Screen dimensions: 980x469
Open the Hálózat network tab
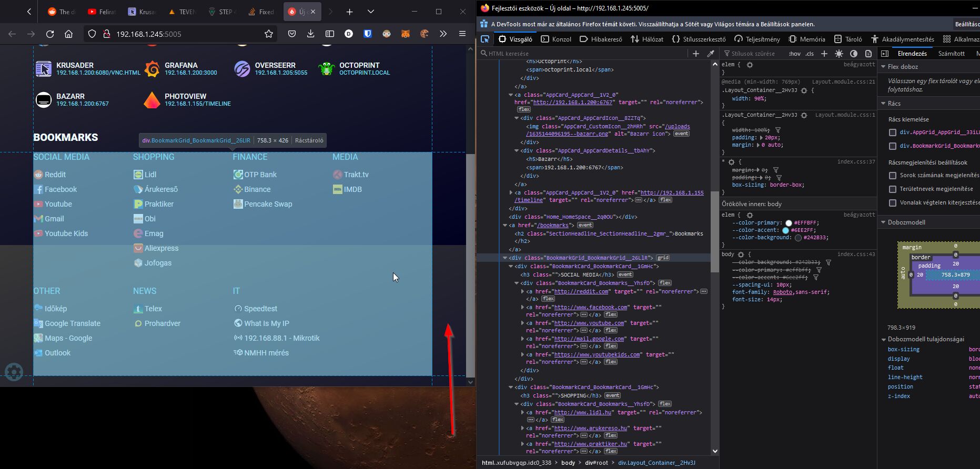[647, 39]
